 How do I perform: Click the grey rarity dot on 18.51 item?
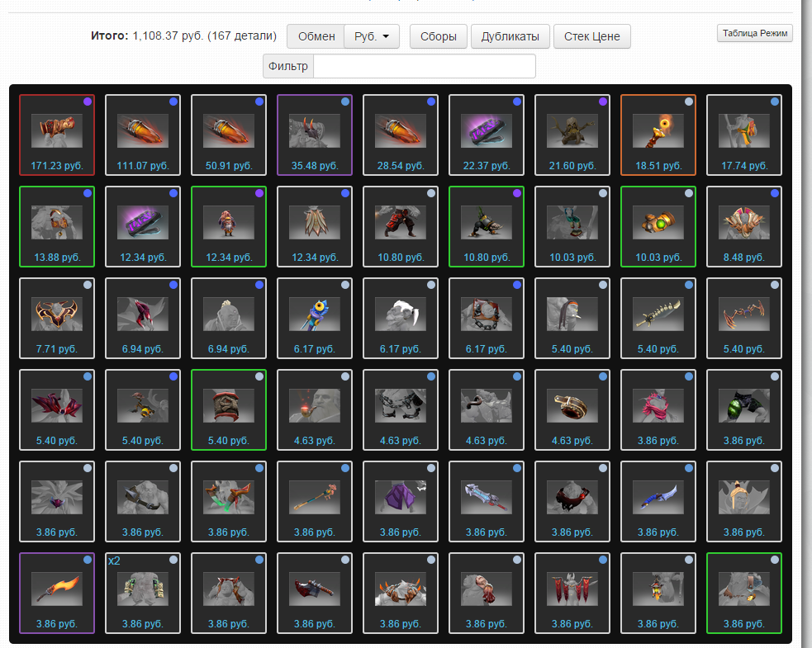tap(689, 102)
